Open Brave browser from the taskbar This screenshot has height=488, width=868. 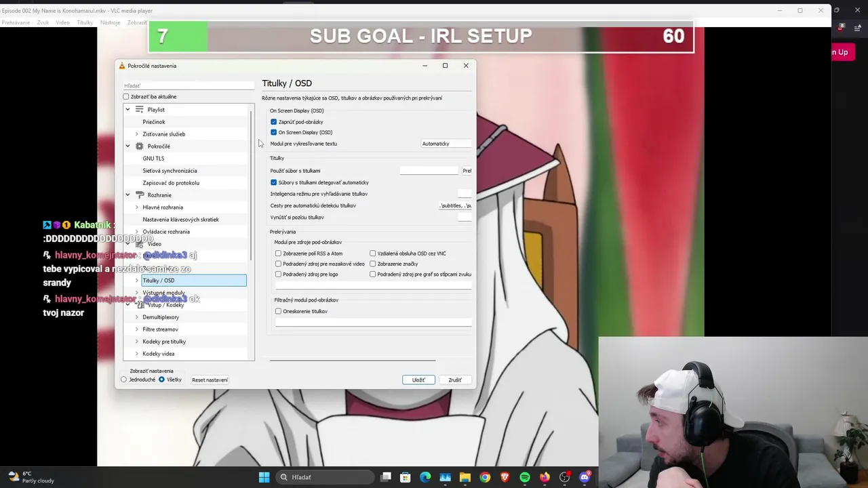click(505, 477)
